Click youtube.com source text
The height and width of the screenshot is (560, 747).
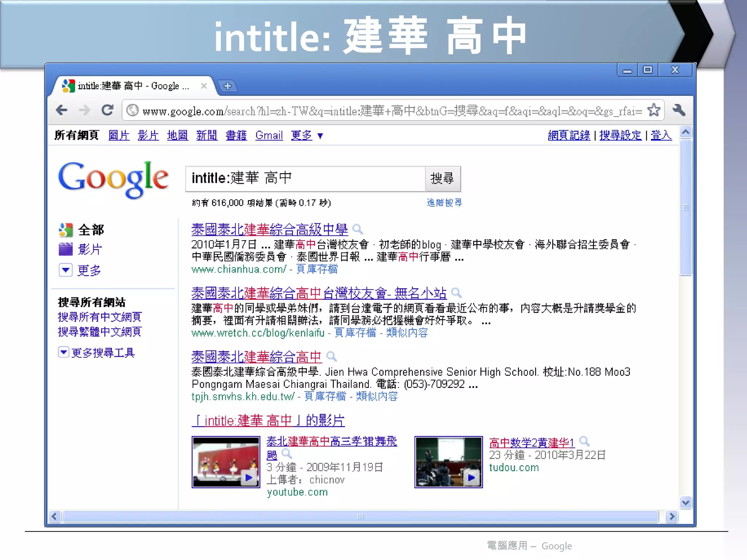pyautogui.click(x=297, y=492)
